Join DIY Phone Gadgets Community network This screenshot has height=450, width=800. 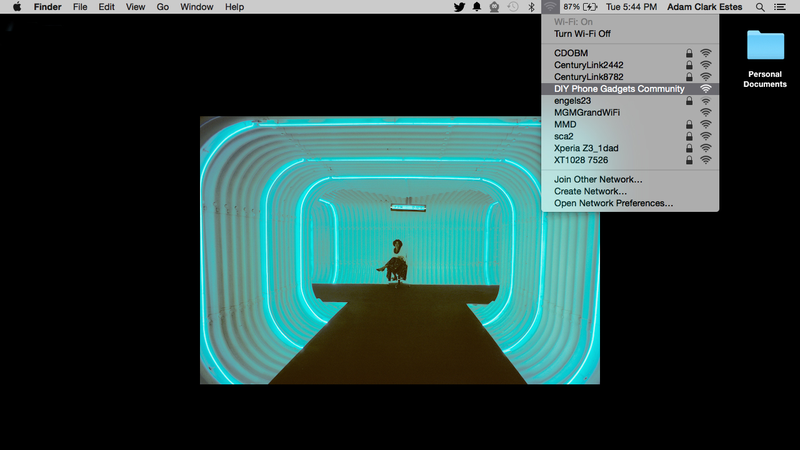coord(630,89)
